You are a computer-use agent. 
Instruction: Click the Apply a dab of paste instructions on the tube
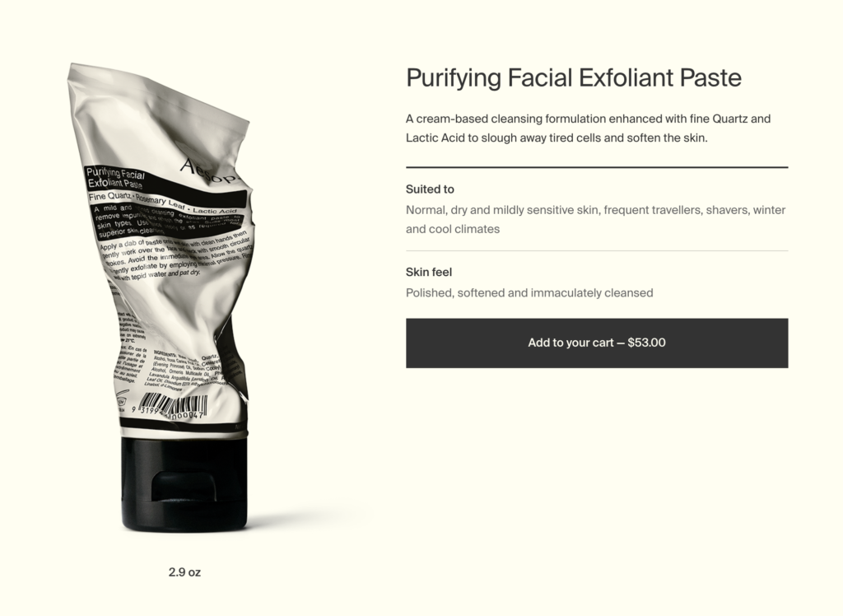click(175, 257)
